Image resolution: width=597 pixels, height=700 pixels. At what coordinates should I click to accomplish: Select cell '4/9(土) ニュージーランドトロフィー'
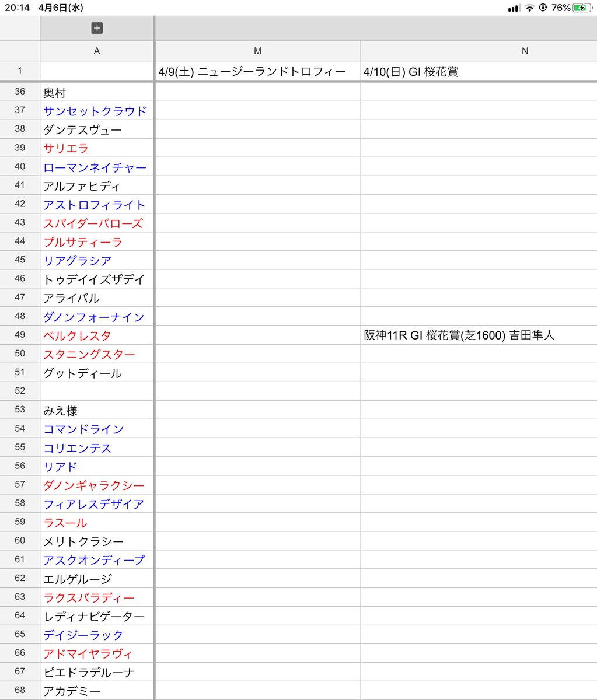click(258, 72)
